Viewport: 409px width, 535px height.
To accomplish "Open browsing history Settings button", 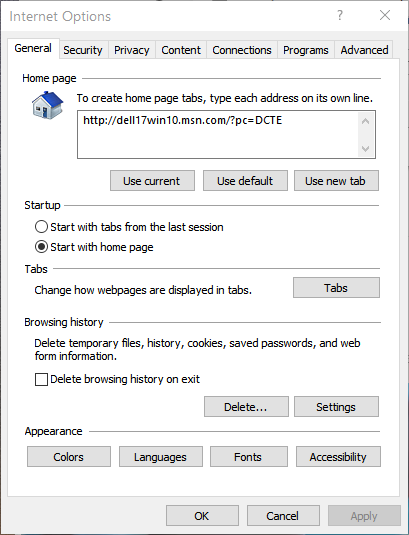I will point(336,406).
